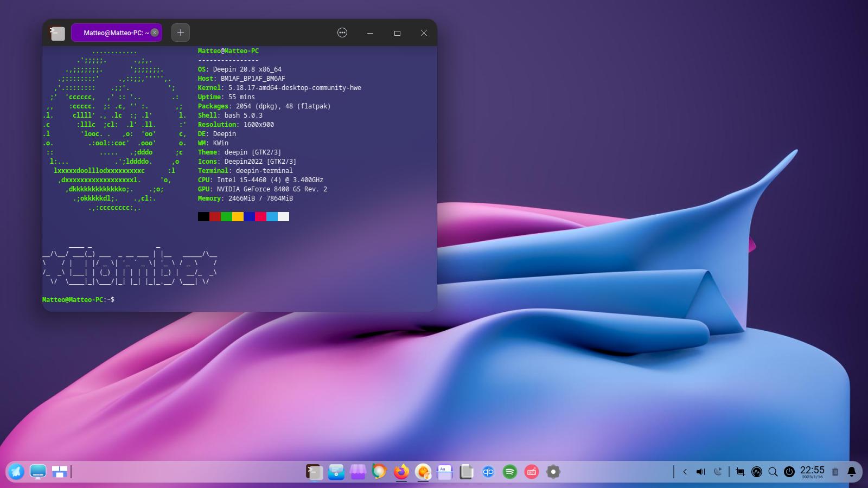Click 'CPU: Intel i5-4460' line
This screenshot has width=868, height=488.
click(x=260, y=180)
